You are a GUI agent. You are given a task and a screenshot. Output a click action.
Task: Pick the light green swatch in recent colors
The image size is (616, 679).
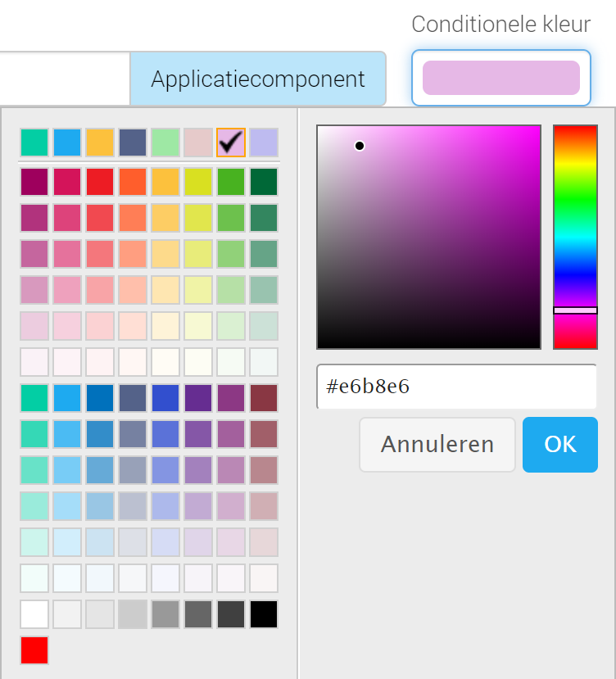pyautogui.click(x=165, y=142)
